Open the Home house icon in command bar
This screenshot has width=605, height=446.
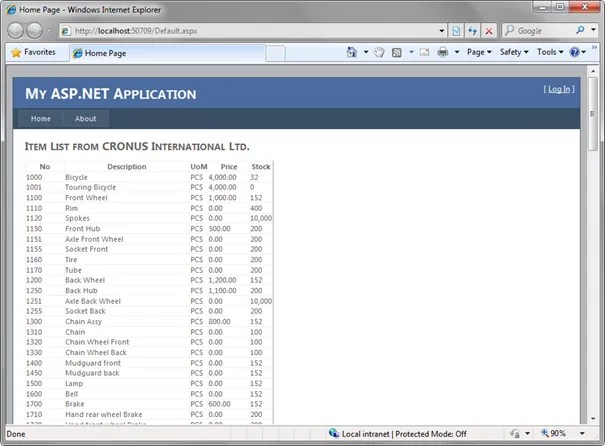coord(352,52)
